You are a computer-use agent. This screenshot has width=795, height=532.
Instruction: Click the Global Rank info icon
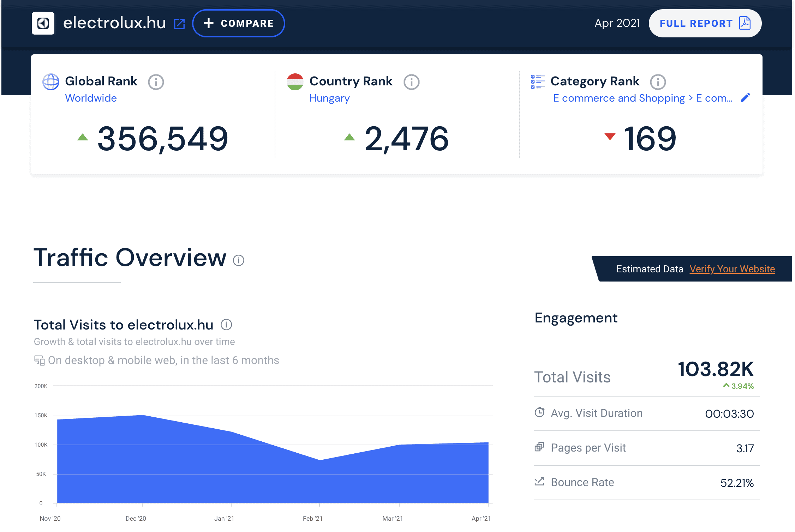[156, 82]
